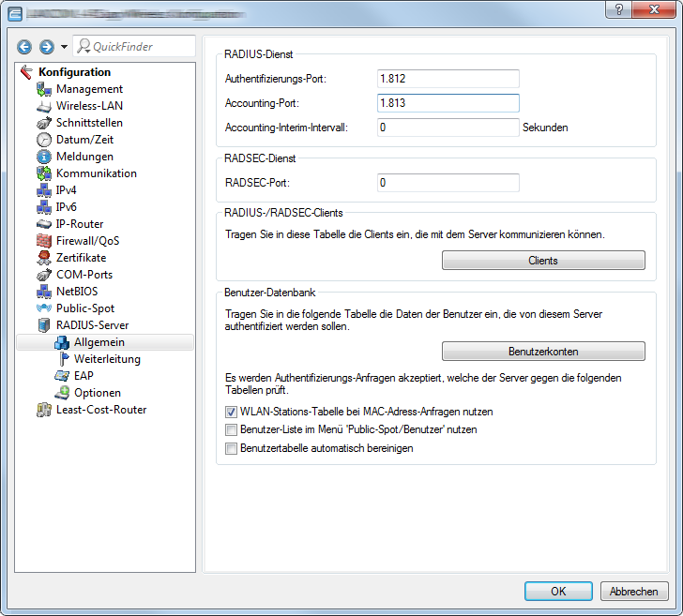Enable Benutzer-Liste im Menü Public-Spot/Benutzer
The height and width of the screenshot is (616, 683).
pyautogui.click(x=231, y=430)
